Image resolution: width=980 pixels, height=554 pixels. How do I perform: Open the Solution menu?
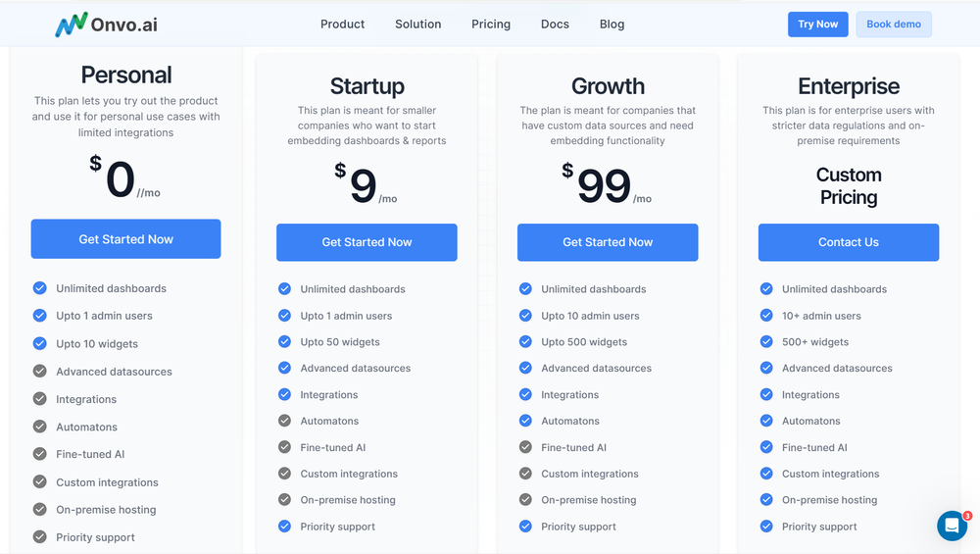click(x=418, y=25)
